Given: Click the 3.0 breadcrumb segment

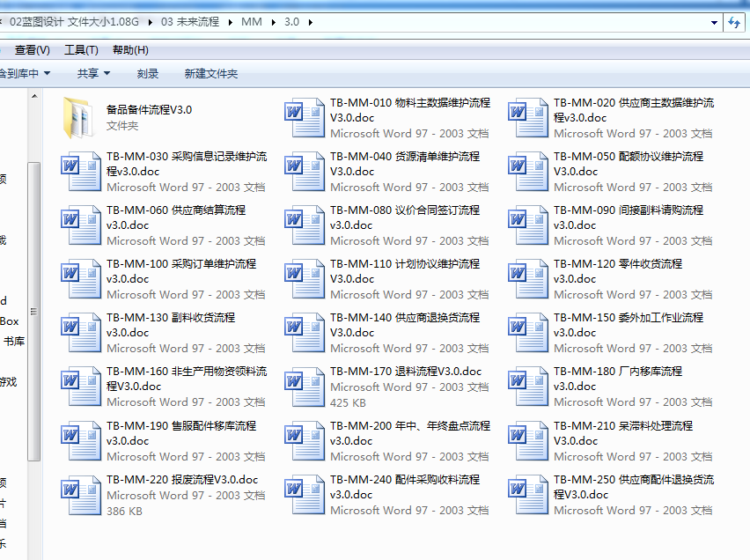Looking at the screenshot, I should pyautogui.click(x=291, y=22).
